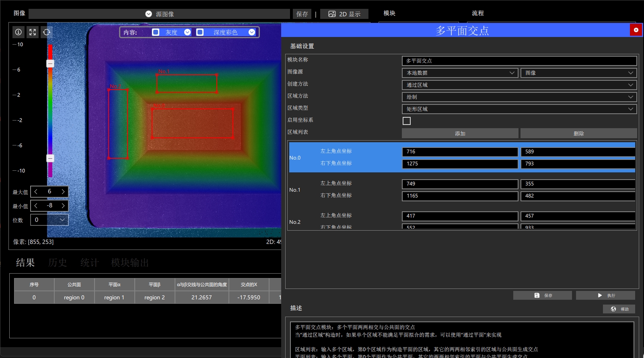The width and height of the screenshot is (644, 358).
Task: Open help via the globe 帮助 button
Action: 619,309
